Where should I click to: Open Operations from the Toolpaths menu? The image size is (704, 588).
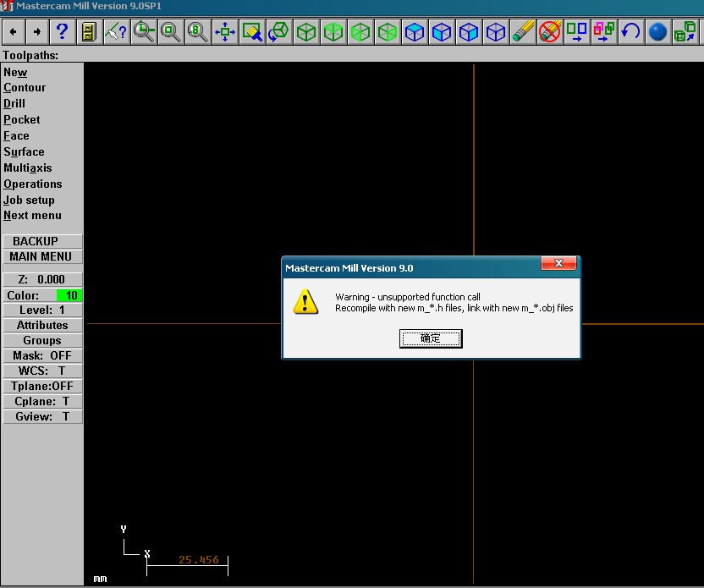[x=33, y=184]
